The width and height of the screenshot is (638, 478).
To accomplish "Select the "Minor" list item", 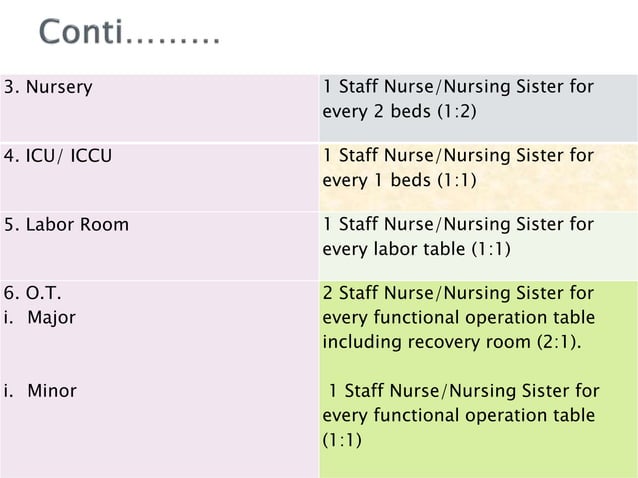I will (x=51, y=391).
